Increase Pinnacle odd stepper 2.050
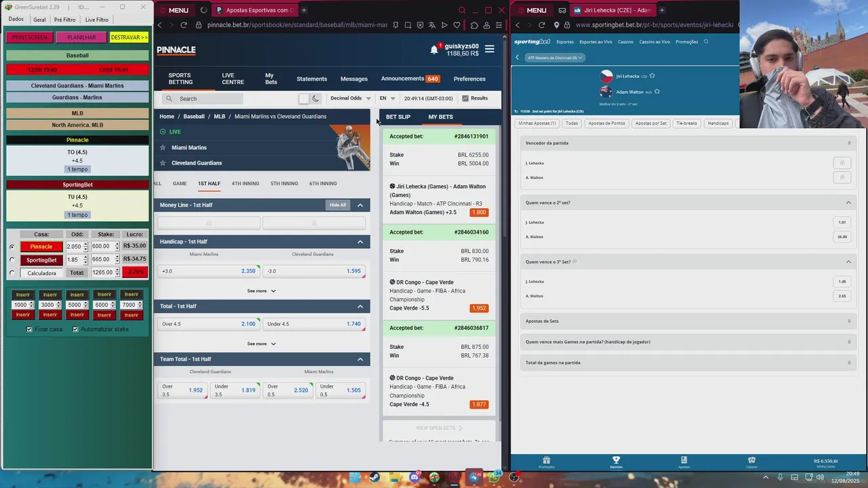This screenshot has width=868, height=488. (85, 244)
